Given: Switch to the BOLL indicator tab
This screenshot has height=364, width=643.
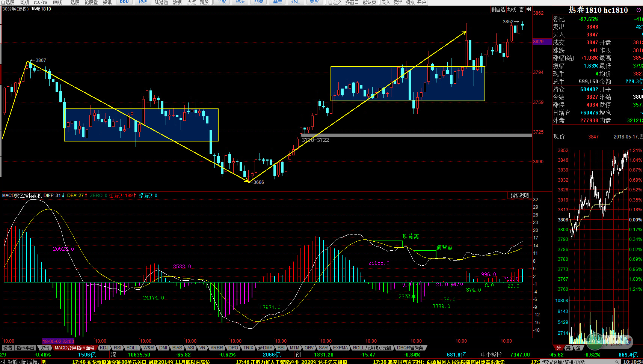Looking at the screenshot, I should [132, 348].
